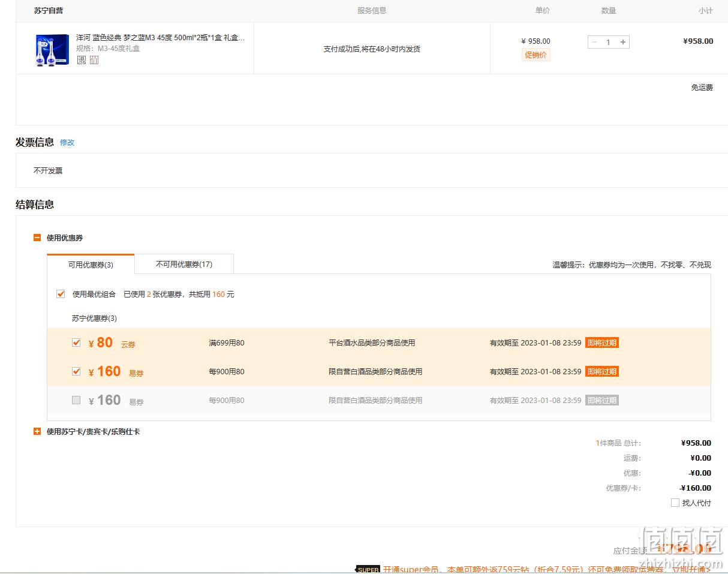Click the 免运费 free shipping text
This screenshot has height=574, width=728.
pyautogui.click(x=702, y=88)
